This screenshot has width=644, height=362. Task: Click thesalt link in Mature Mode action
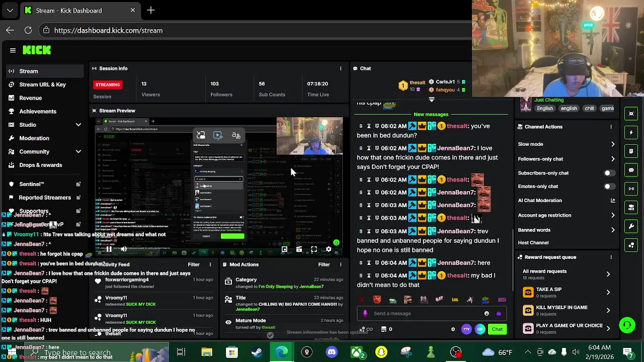coord(268,327)
